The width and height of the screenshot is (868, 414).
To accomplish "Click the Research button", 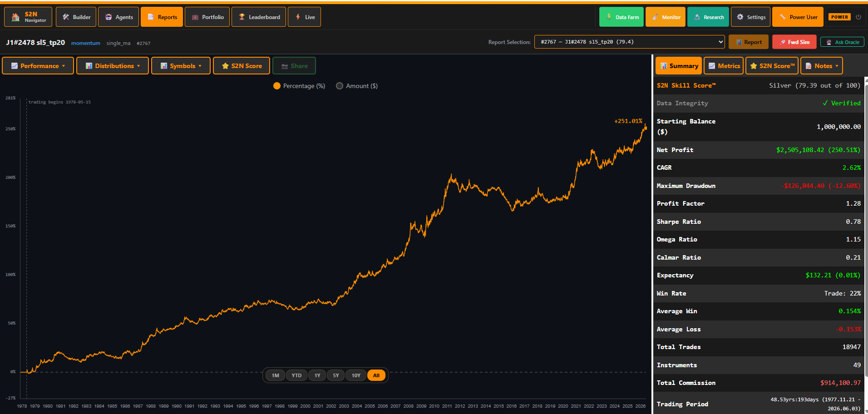I will coord(708,17).
